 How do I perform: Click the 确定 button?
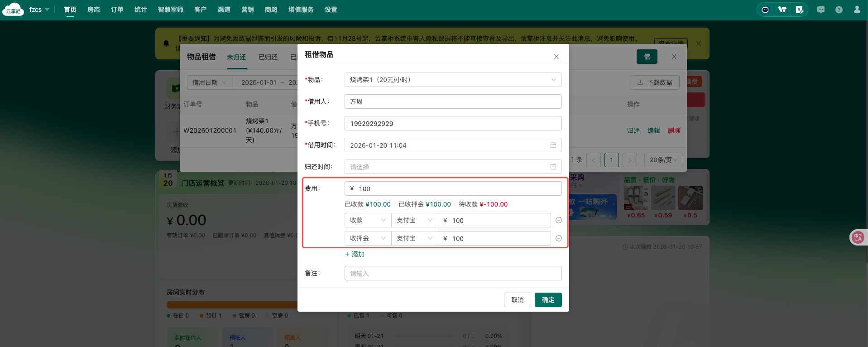tap(548, 300)
